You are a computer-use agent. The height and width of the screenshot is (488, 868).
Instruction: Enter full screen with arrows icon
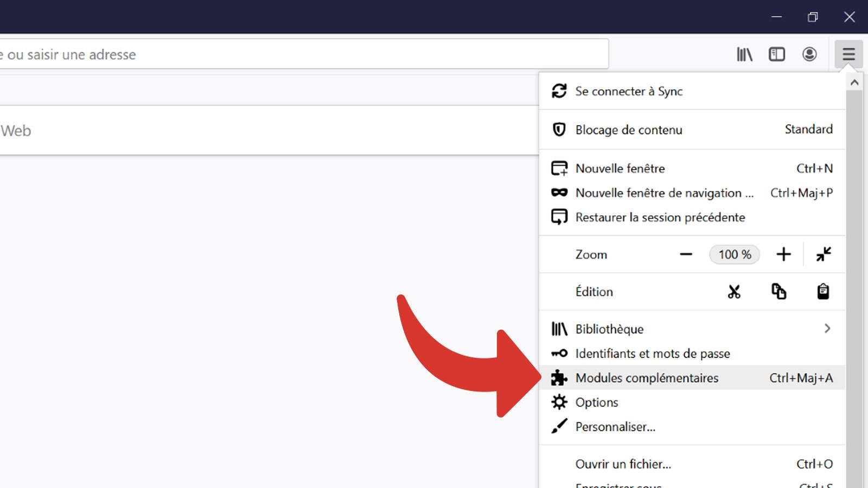point(824,254)
